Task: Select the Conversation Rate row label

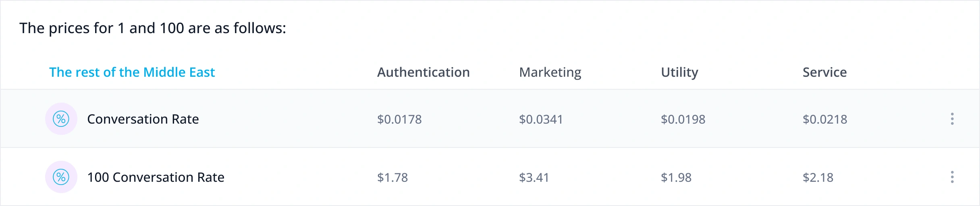Action: click(143, 119)
